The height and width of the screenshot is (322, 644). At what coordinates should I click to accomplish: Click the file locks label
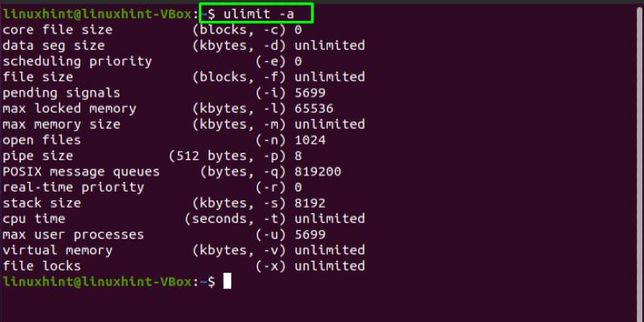tap(42, 266)
